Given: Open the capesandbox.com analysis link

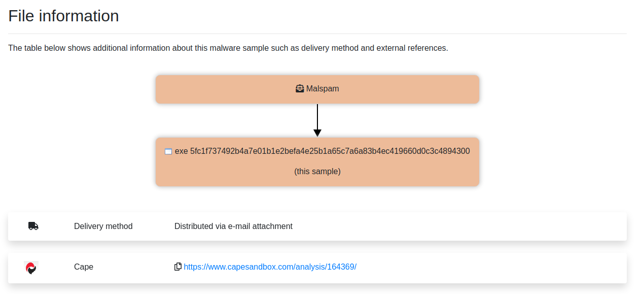Looking at the screenshot, I should click(x=270, y=267).
